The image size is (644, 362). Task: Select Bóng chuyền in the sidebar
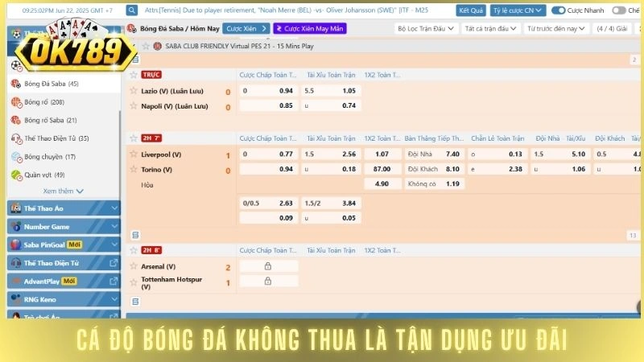(49, 157)
